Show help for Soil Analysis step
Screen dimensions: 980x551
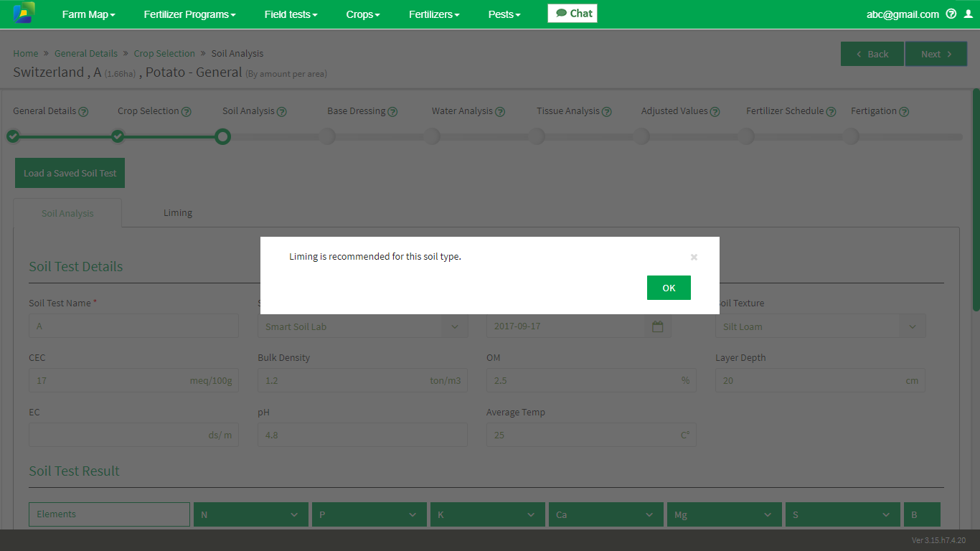point(282,112)
